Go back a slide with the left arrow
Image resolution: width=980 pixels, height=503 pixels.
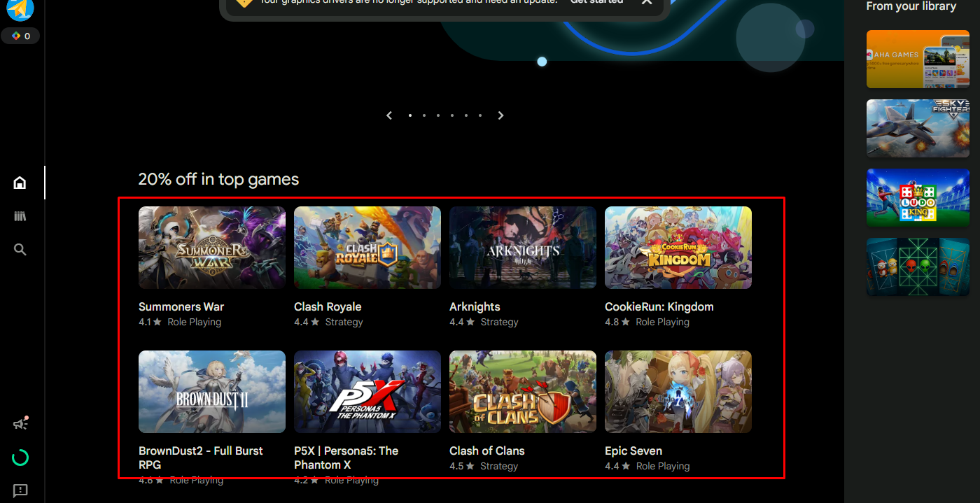pyautogui.click(x=389, y=115)
